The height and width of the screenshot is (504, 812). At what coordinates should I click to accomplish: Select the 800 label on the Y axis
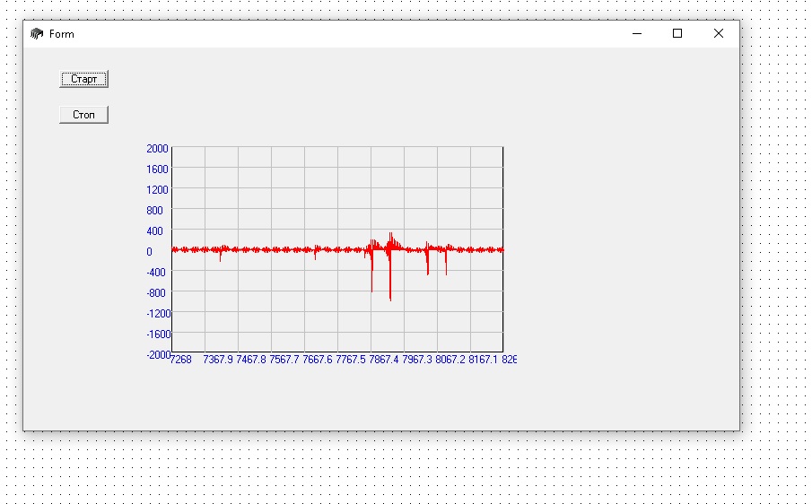coord(157,211)
